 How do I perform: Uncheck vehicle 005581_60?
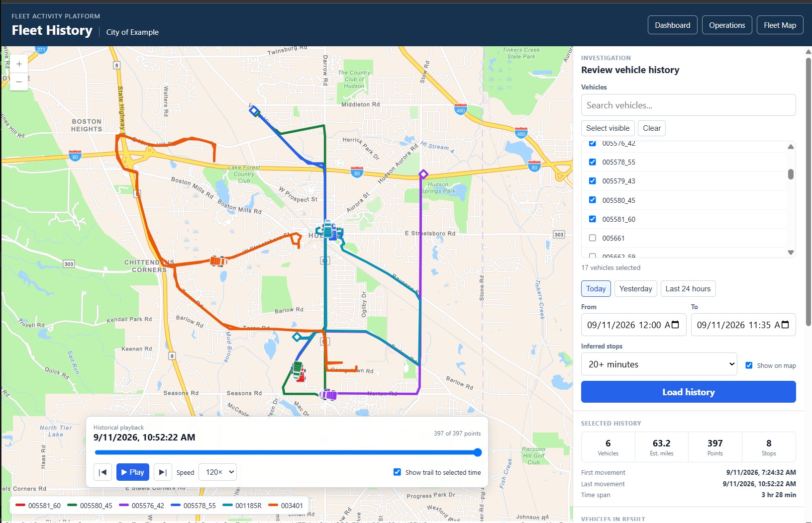tap(593, 219)
